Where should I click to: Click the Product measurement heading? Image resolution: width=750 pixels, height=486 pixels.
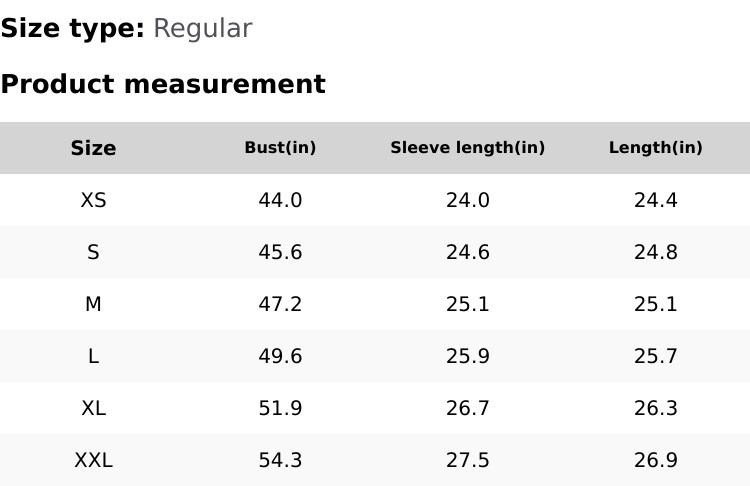point(163,84)
